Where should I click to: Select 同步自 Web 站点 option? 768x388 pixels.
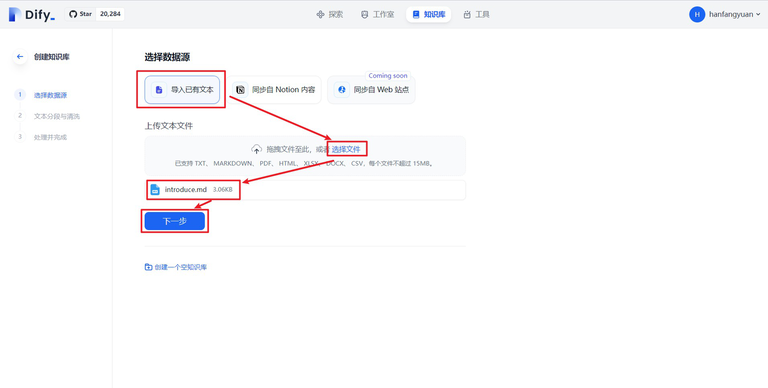click(x=371, y=90)
